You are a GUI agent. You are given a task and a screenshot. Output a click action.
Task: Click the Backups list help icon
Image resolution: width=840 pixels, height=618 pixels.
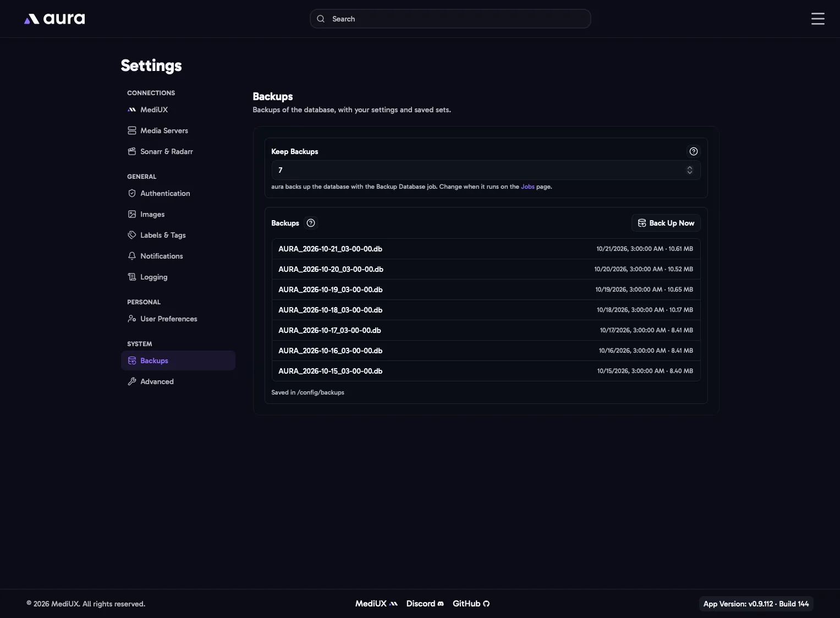point(311,223)
